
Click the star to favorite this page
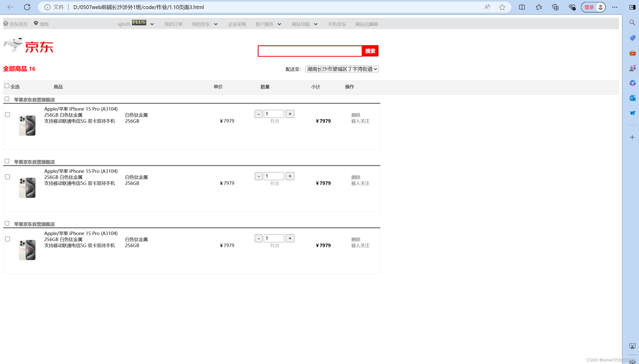coord(502,7)
